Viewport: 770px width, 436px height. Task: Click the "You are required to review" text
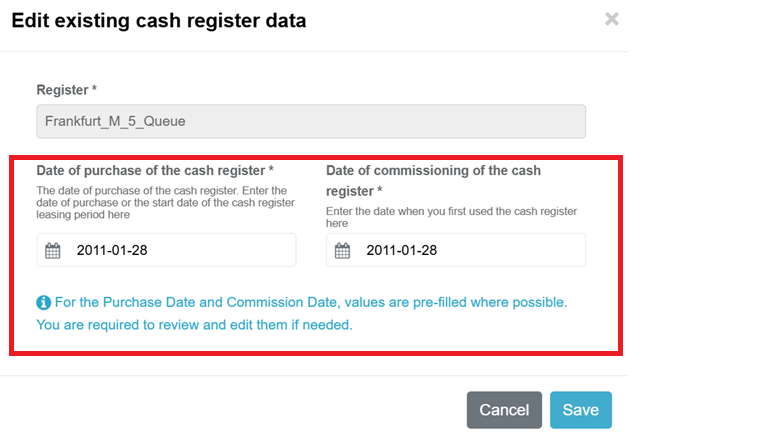(x=194, y=325)
